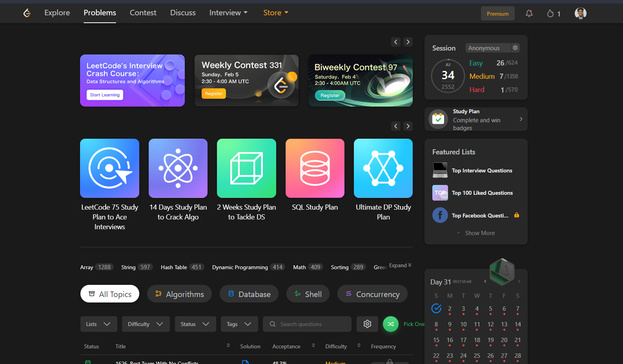
Task: Sort by Difficulty column arrows
Action: [359, 346]
